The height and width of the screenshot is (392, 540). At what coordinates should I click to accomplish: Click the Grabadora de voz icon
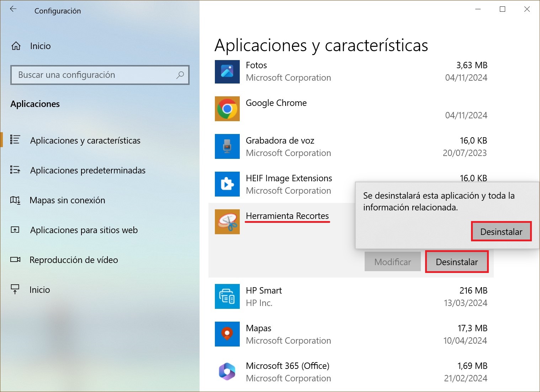227,146
